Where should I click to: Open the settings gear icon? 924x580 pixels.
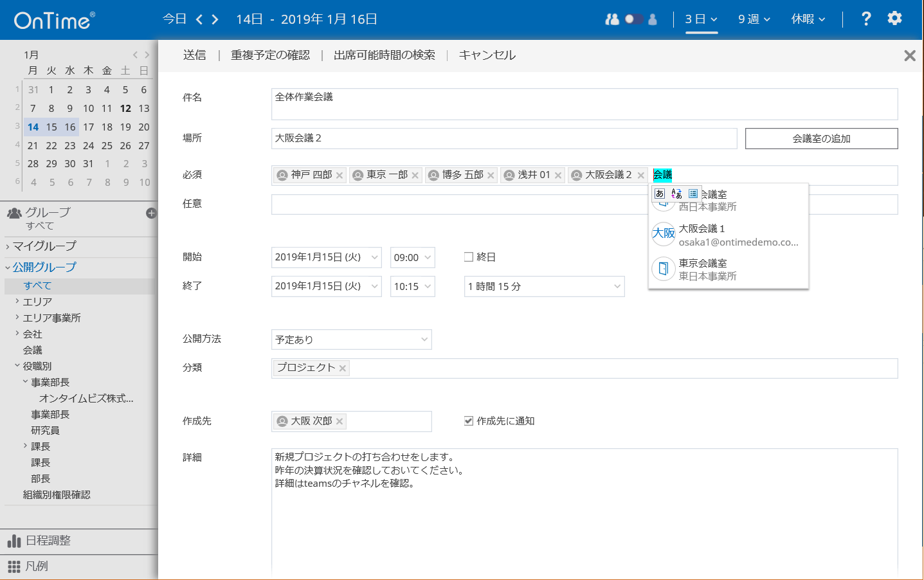894,19
